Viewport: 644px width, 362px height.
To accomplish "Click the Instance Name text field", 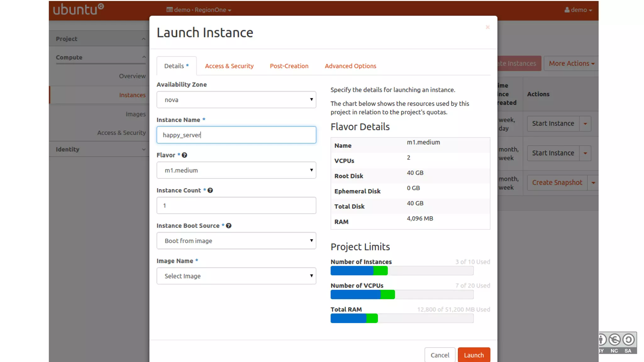I will [x=236, y=135].
